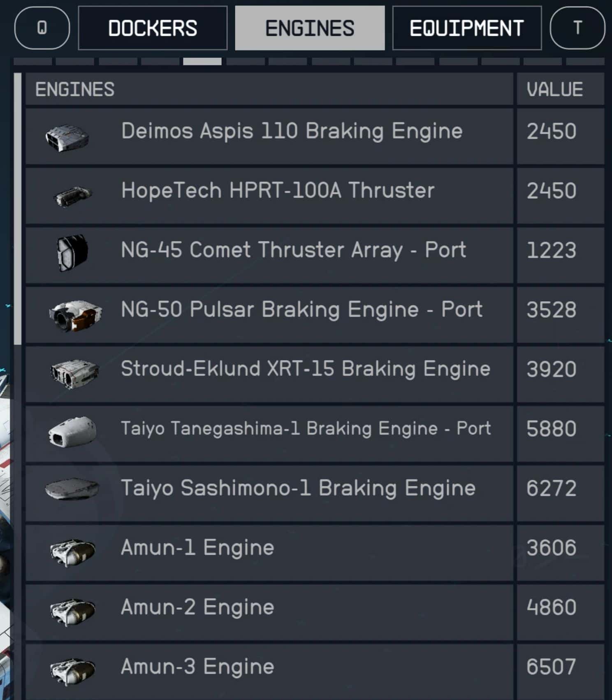The width and height of the screenshot is (612, 700).
Task: Select the Stroud-Eklund XRT-15 engine icon
Action: tap(74, 374)
